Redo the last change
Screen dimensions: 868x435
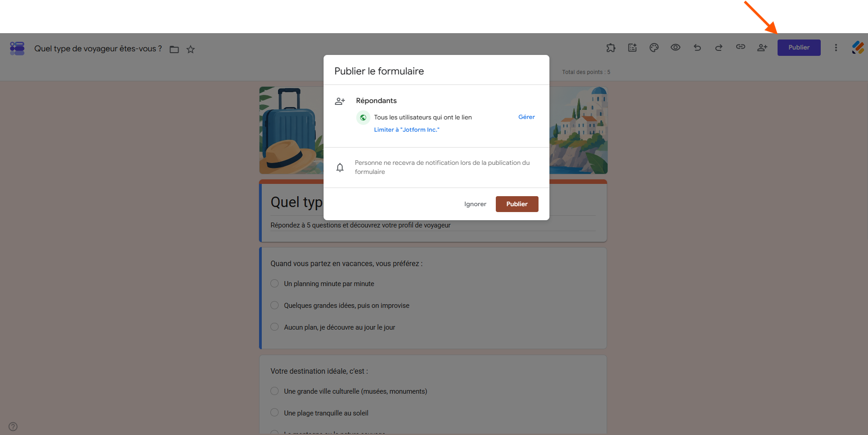click(719, 48)
